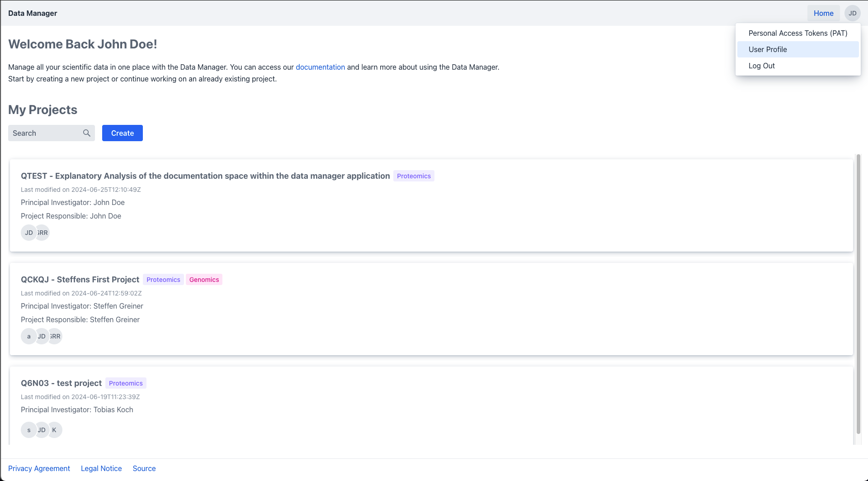Screen dimensions: 868x481
Task: Click JD avatar in QTEST project card
Action: click(x=28, y=233)
